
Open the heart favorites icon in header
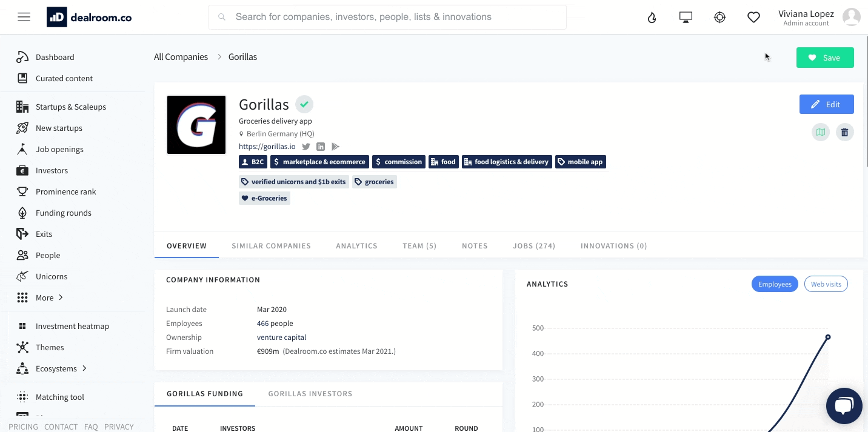pyautogui.click(x=753, y=18)
